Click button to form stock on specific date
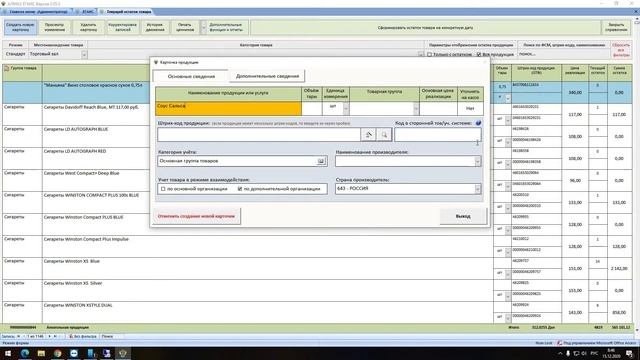 (x=425, y=28)
